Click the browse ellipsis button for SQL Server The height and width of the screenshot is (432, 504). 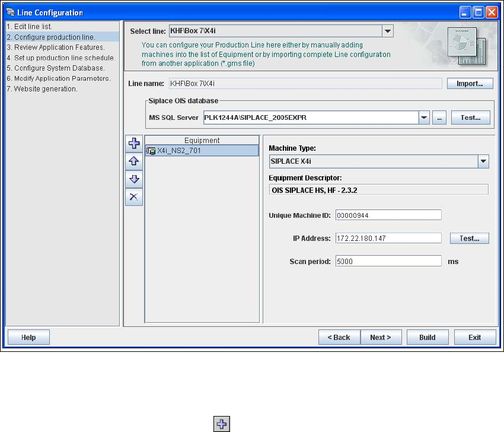point(439,117)
